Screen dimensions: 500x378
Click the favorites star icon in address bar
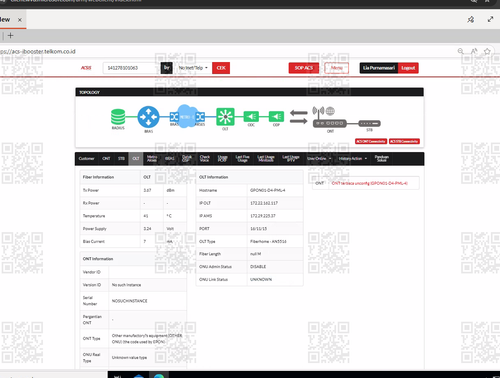point(487,51)
